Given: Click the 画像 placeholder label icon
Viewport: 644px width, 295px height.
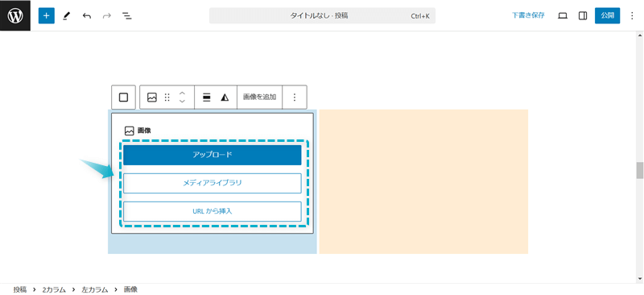Looking at the screenshot, I should coord(130,131).
